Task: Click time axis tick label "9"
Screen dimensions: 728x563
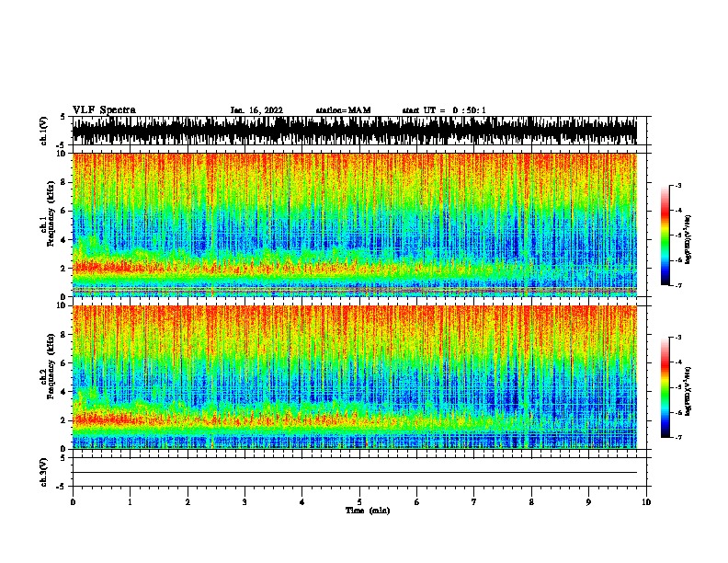Action: point(588,502)
